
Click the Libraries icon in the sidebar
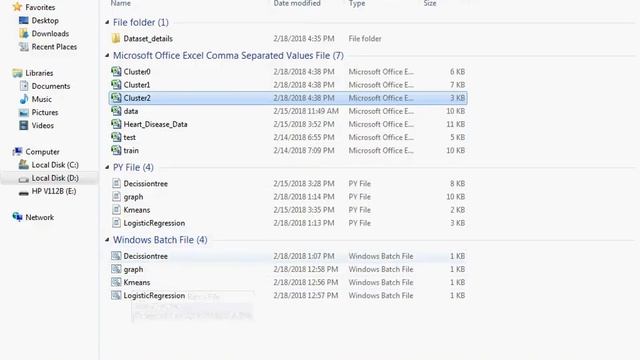coord(17,73)
